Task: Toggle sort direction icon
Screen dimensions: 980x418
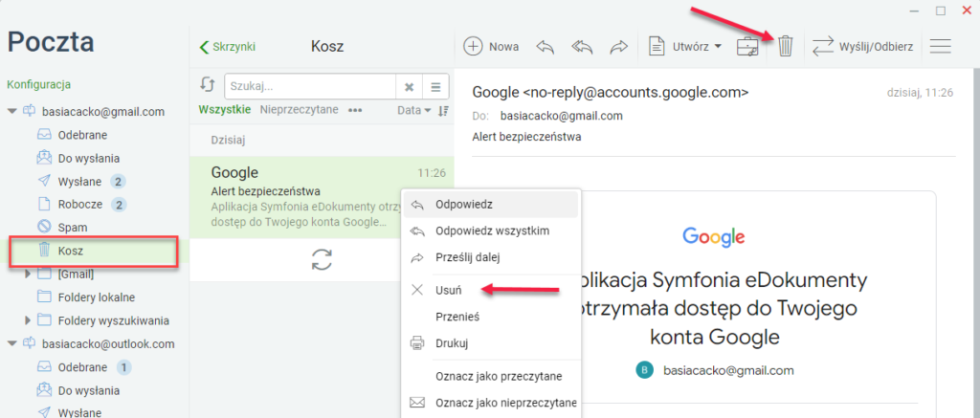Action: tap(443, 111)
